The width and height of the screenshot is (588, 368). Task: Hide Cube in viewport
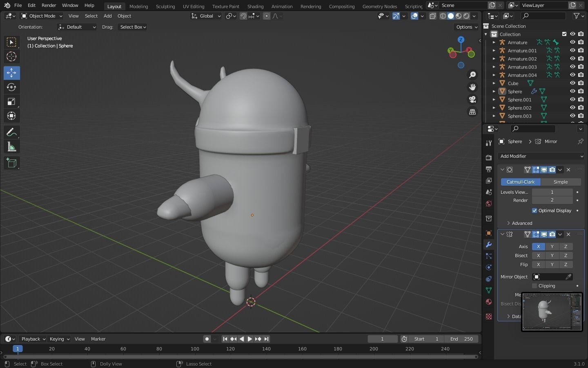pyautogui.click(x=572, y=83)
